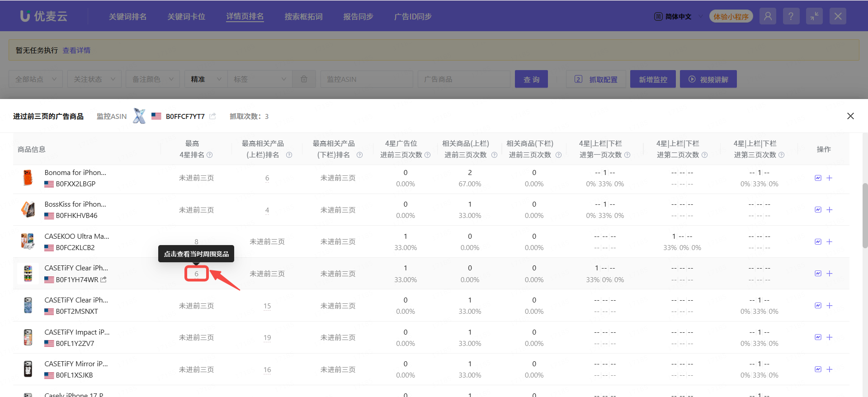Screen dimensions: 868x397
Task: Click rank 6 link in Bonoma row
Action: tap(267, 178)
